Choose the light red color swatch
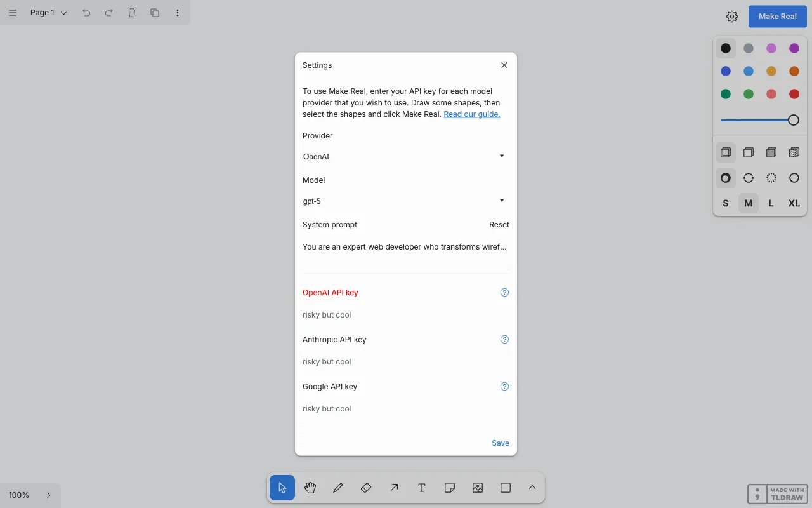 [x=771, y=94]
